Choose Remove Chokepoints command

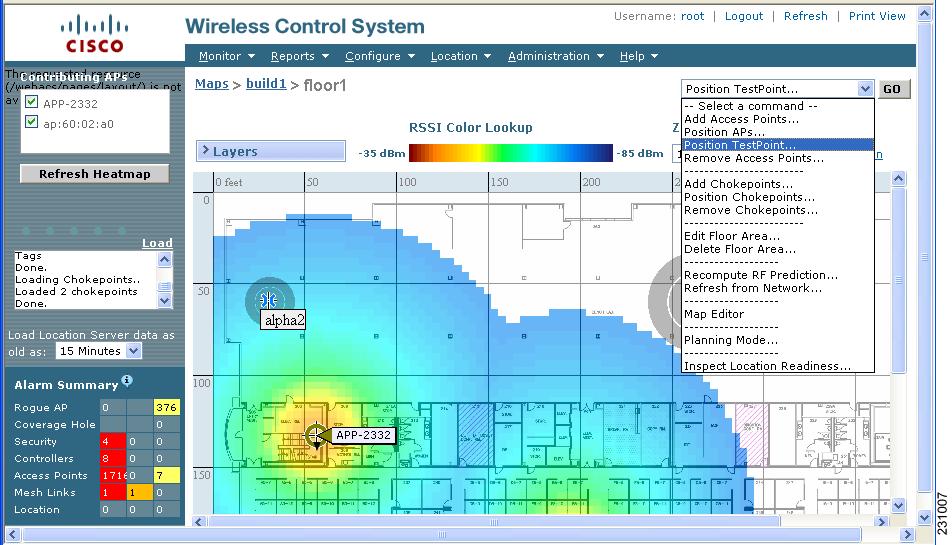(x=777, y=210)
